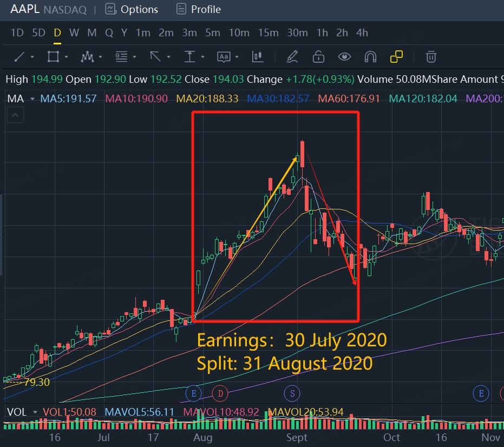
Task: Open the Profile page
Action: point(199,9)
